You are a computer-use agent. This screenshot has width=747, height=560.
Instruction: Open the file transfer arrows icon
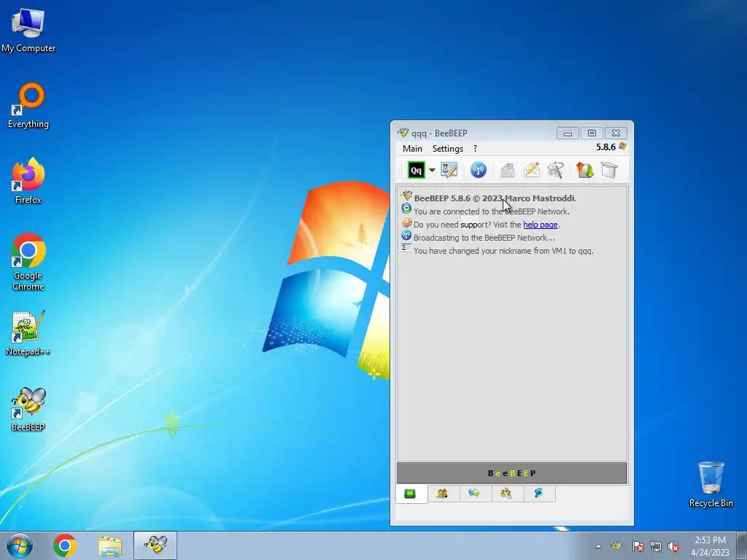(584, 170)
